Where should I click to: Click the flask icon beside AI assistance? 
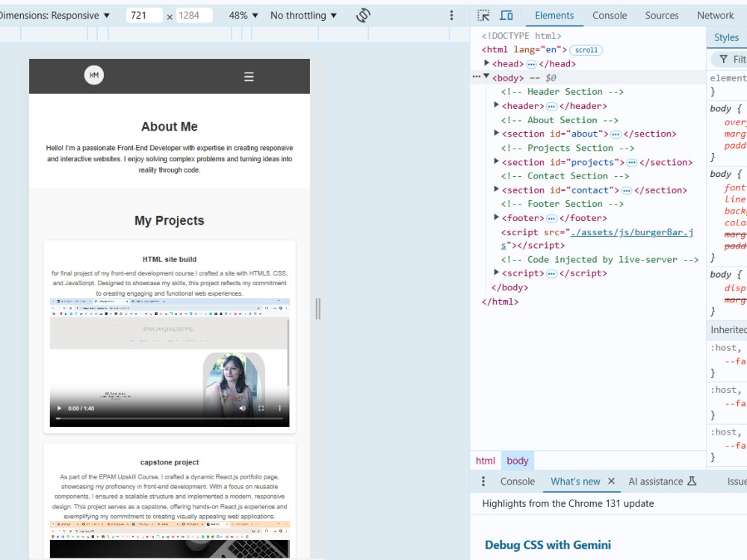click(692, 481)
